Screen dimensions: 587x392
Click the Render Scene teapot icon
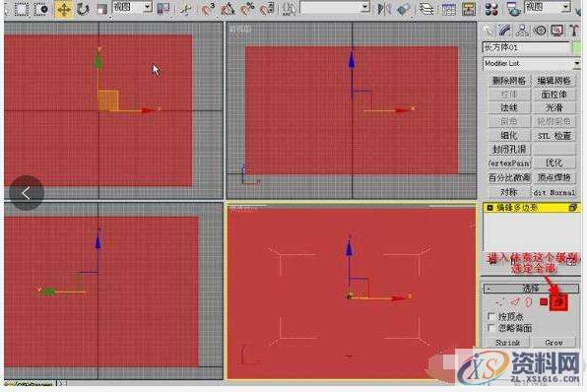513,9
